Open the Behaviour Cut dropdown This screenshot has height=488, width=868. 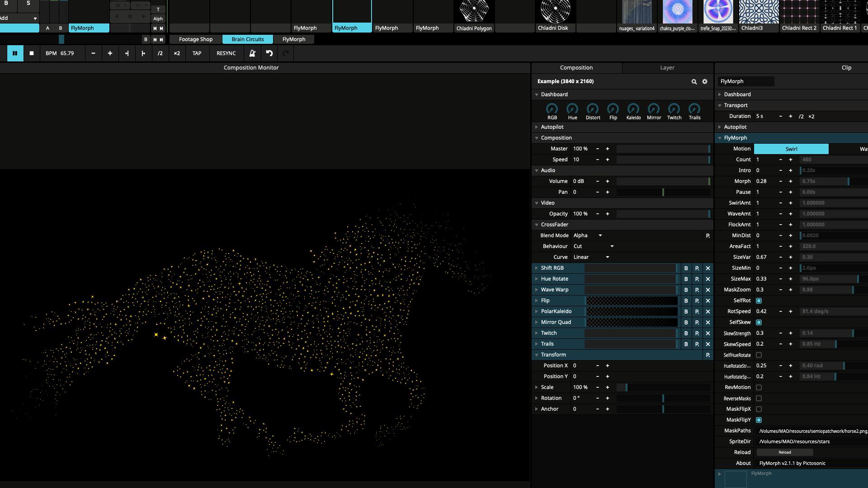click(x=593, y=247)
